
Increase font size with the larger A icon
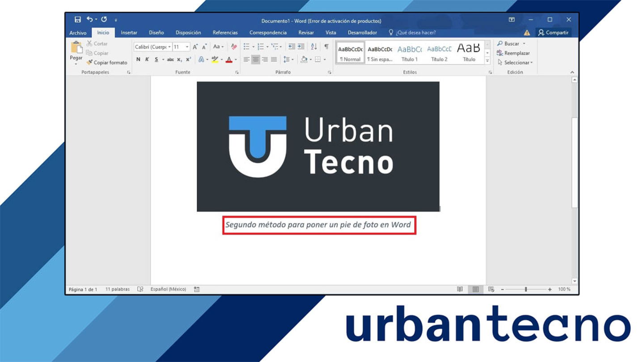tap(195, 47)
